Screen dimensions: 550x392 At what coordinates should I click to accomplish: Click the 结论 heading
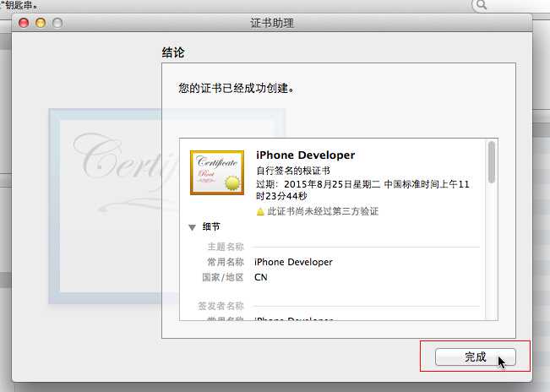(173, 52)
